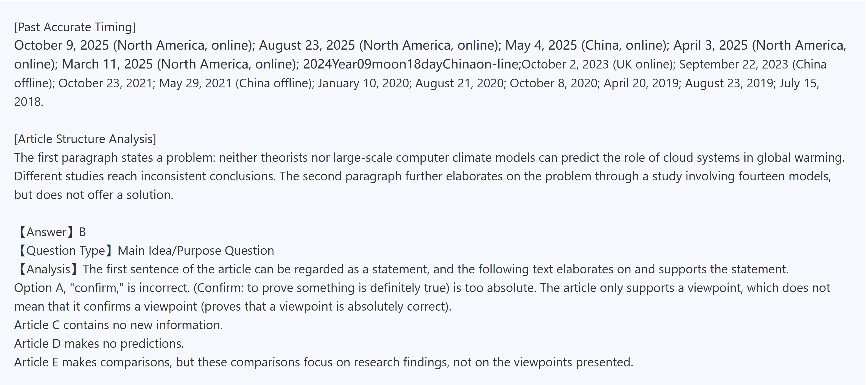Click 'Article C contains no new information'
Screen dimensions: 868x385
118,325
